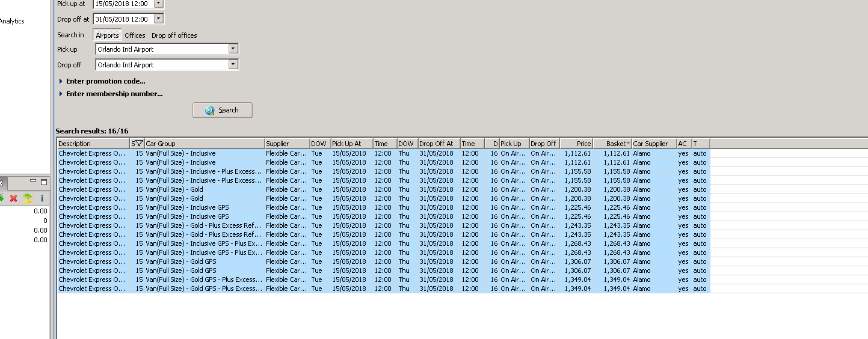The height and width of the screenshot is (339, 868).
Task: Click the Search results: 16/16 label
Action: click(x=91, y=131)
